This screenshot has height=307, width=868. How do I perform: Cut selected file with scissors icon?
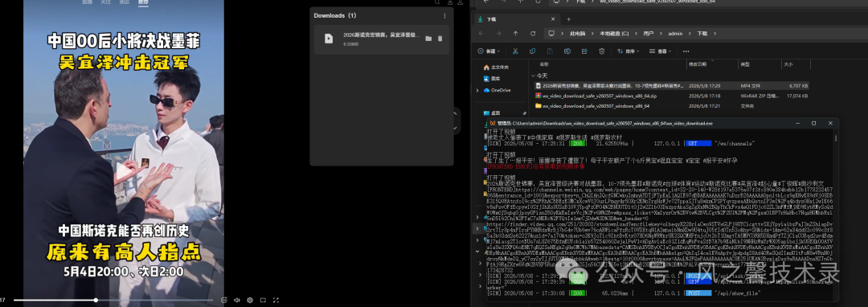[515, 51]
